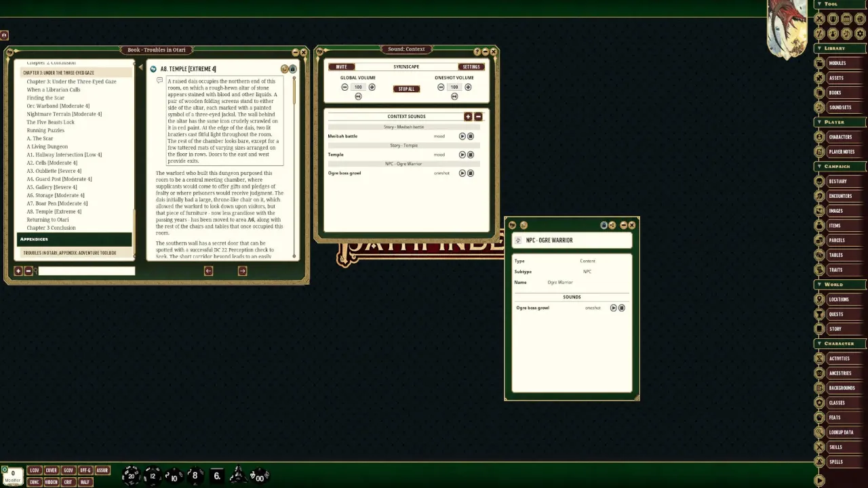Toggle the LCOV modifier button
Image resolution: width=868 pixels, height=488 pixels.
coord(35,470)
